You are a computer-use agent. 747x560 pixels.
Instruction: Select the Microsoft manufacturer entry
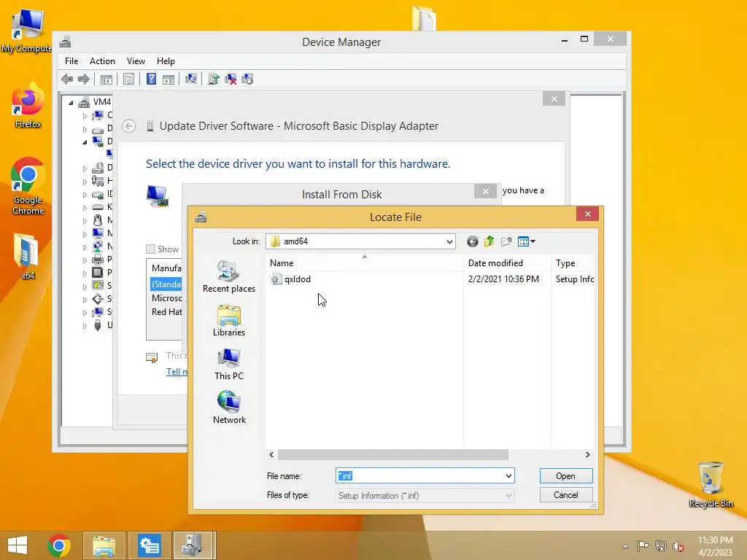(166, 298)
